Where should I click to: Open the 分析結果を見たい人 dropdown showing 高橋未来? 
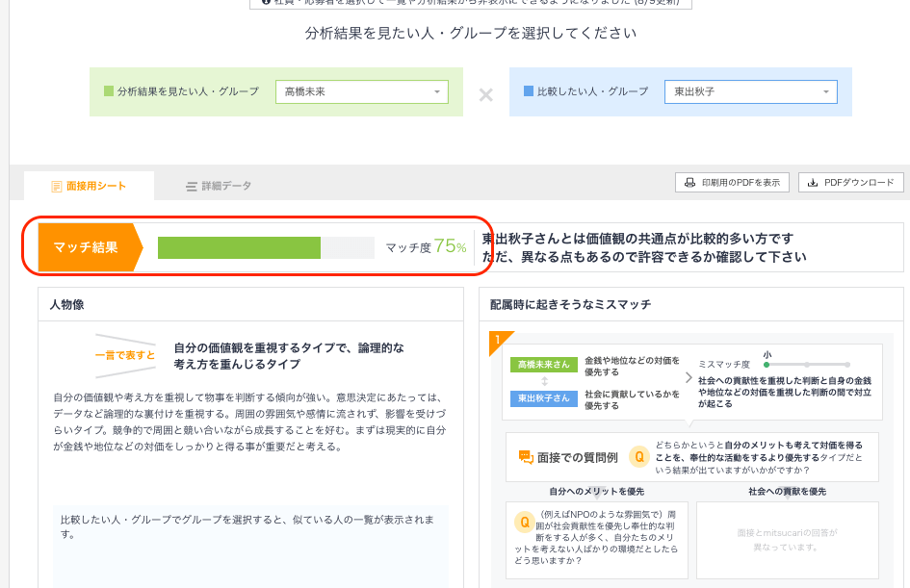361,91
